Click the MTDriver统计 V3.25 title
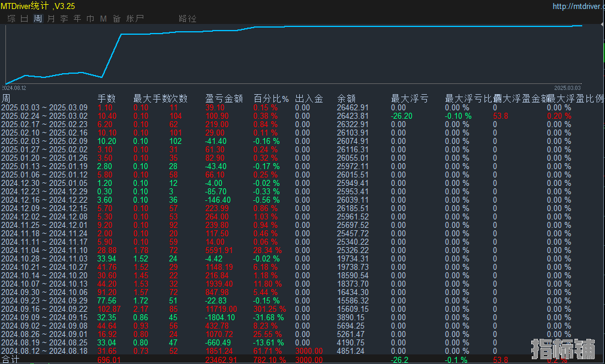 pos(38,6)
